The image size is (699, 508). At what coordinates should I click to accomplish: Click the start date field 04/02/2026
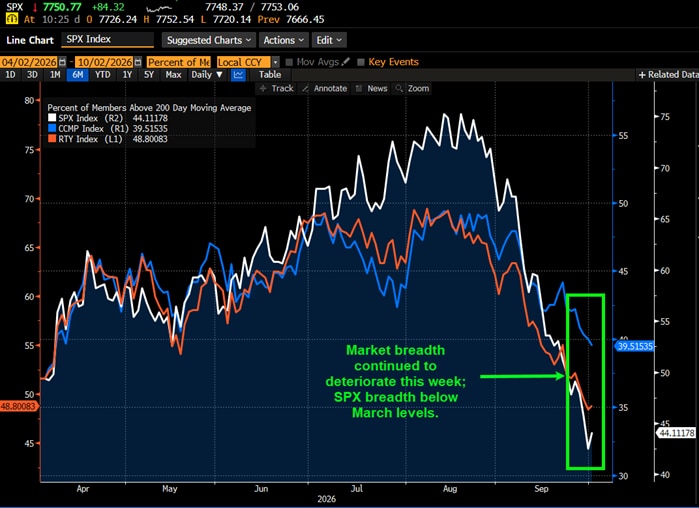point(29,62)
